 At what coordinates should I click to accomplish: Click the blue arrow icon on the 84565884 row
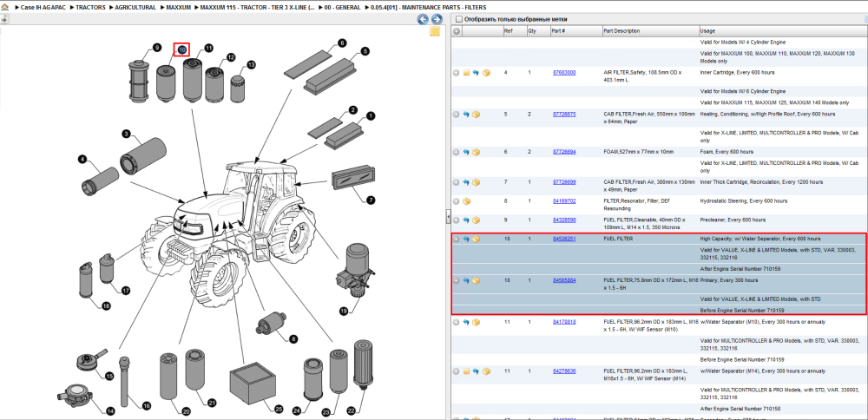tap(466, 280)
